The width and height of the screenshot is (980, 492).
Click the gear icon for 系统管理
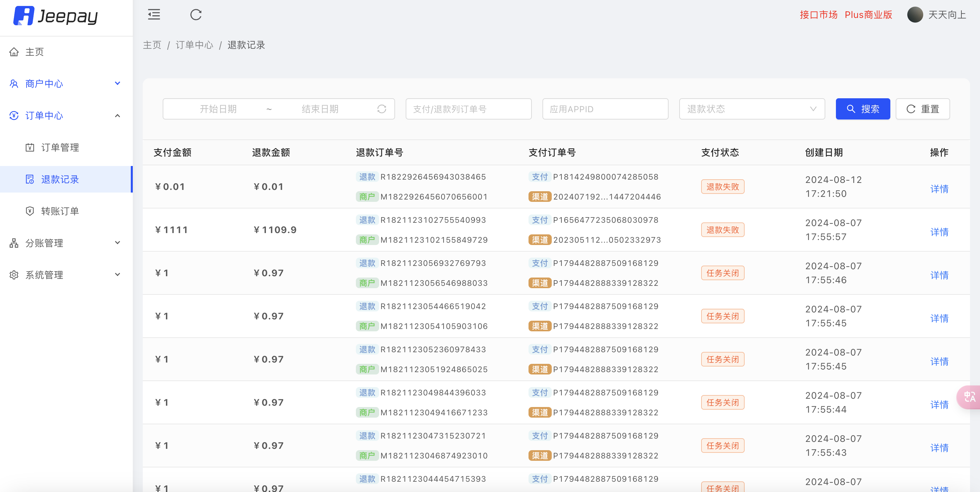[x=14, y=275]
